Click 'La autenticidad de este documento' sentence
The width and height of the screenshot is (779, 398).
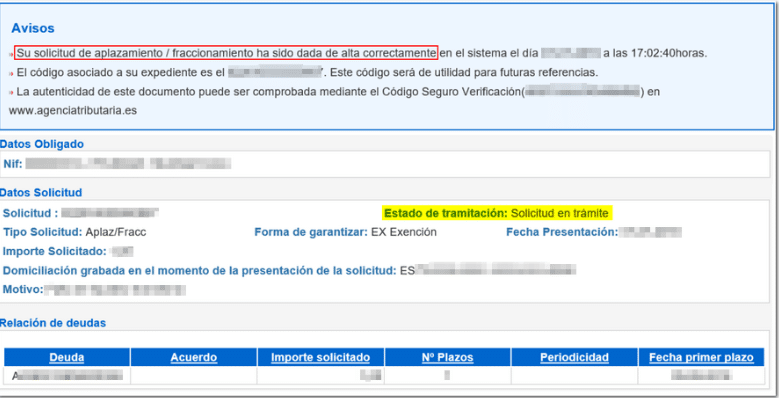[x=338, y=92]
